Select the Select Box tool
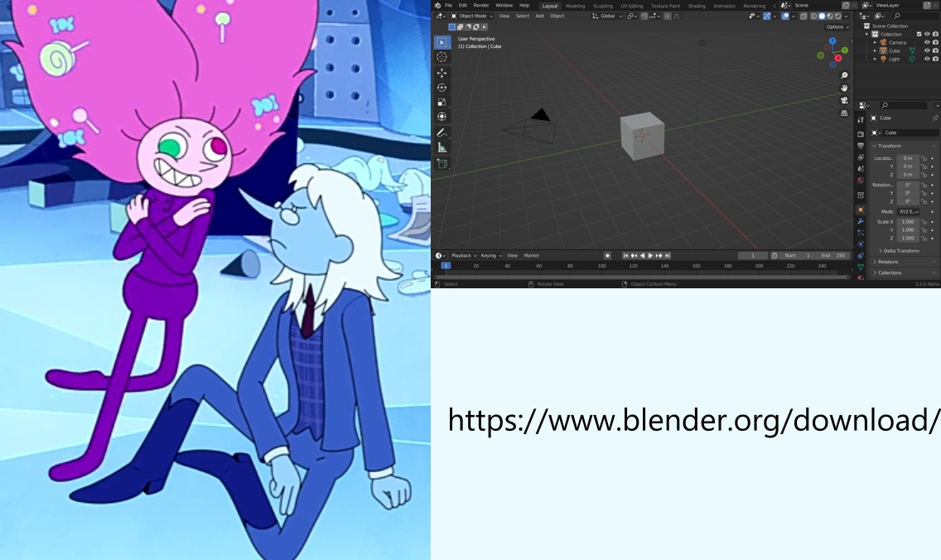Viewport: 941px width, 560px height. (442, 42)
